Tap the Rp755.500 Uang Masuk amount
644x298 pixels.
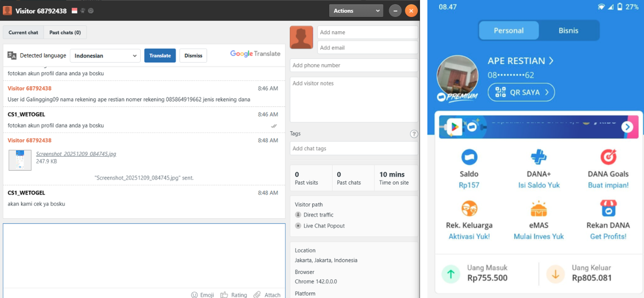[x=487, y=278]
